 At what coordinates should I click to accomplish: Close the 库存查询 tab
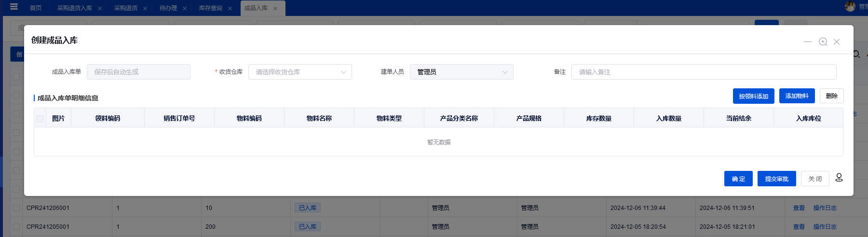coord(230,8)
